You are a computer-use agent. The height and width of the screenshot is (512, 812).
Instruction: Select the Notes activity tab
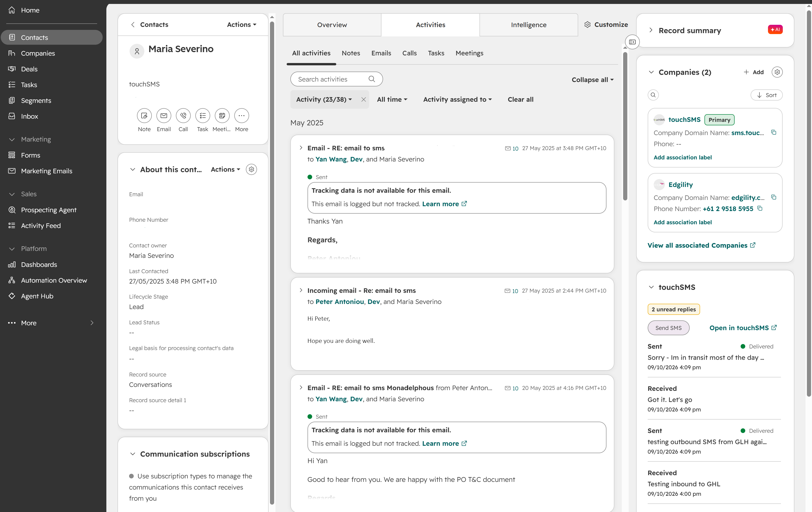[x=351, y=53]
